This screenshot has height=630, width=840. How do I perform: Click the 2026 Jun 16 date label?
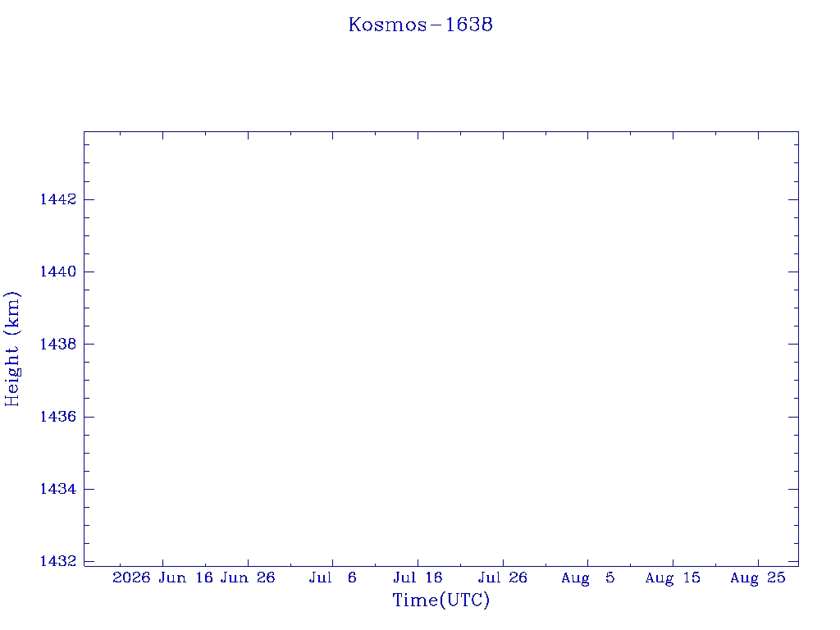(x=163, y=577)
